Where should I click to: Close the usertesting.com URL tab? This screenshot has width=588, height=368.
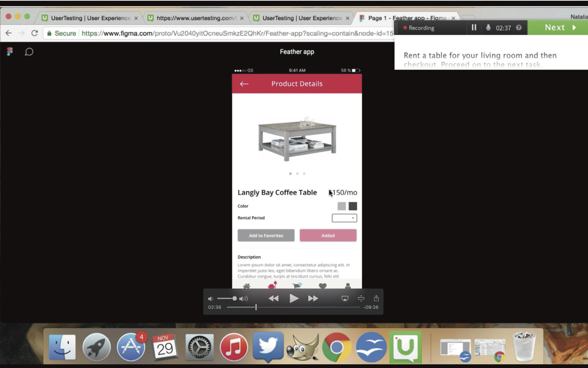242,18
